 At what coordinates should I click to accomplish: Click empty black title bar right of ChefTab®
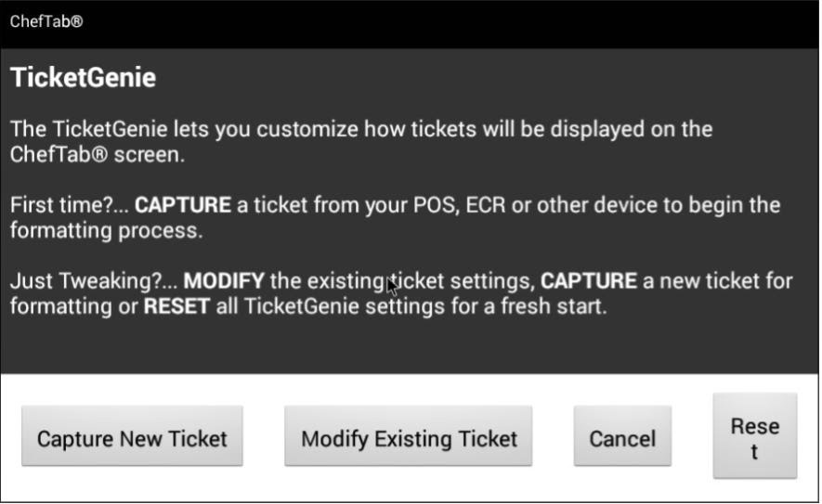click(x=464, y=22)
